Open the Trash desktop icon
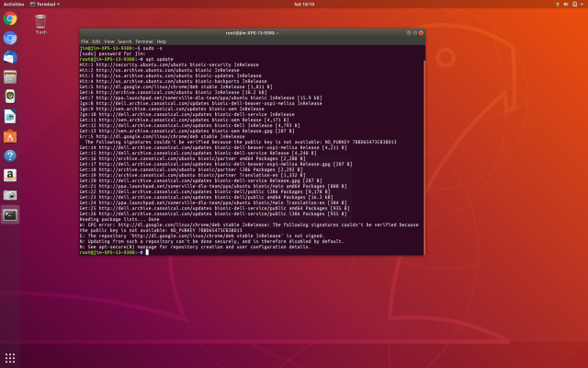This screenshot has width=588, height=368. [x=40, y=22]
